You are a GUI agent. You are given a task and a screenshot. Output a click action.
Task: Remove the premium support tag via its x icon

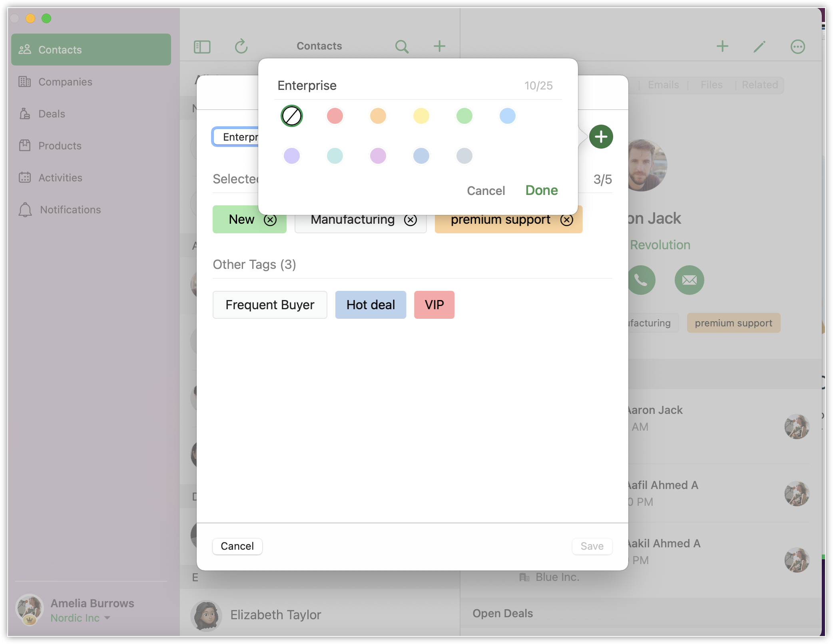pos(566,220)
